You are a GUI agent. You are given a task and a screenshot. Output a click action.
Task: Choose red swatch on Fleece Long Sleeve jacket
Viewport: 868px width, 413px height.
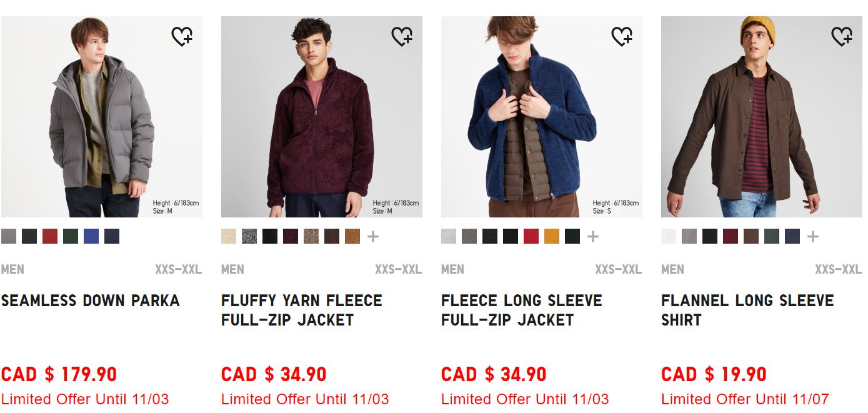[531, 236]
